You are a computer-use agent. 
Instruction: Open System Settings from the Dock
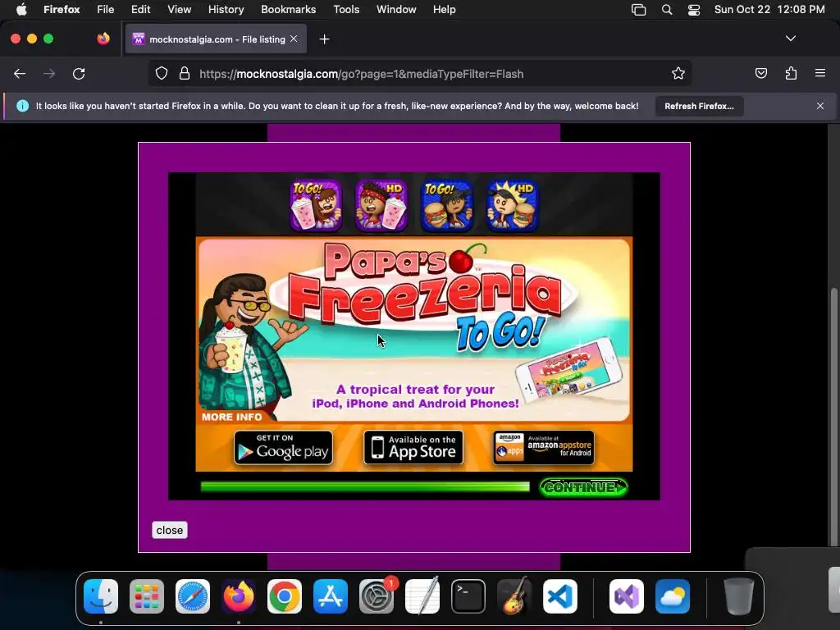[377, 596]
